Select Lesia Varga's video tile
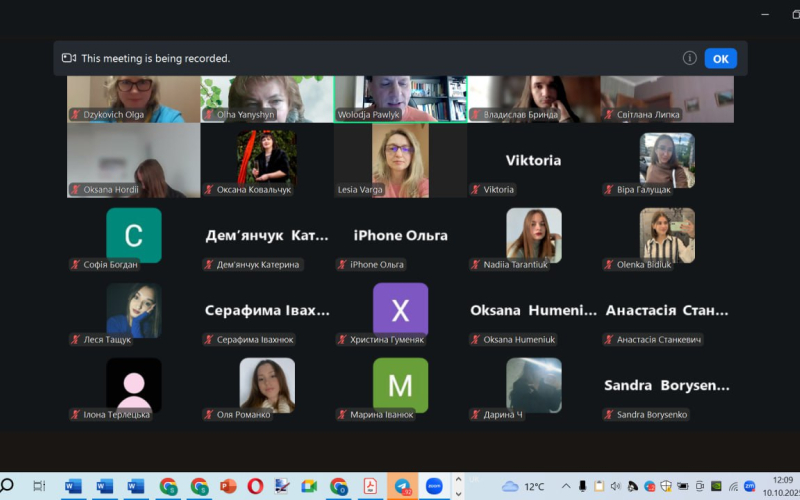 coord(400,160)
